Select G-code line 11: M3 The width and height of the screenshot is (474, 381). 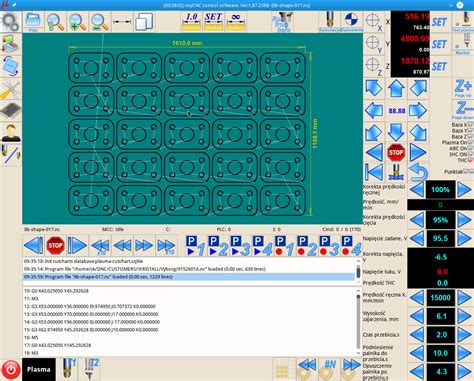point(189,298)
